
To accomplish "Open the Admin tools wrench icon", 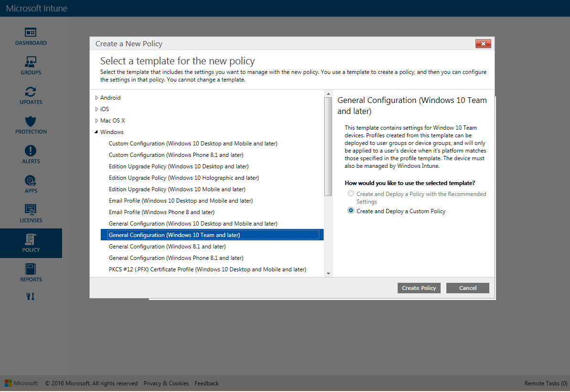I will [x=31, y=297].
